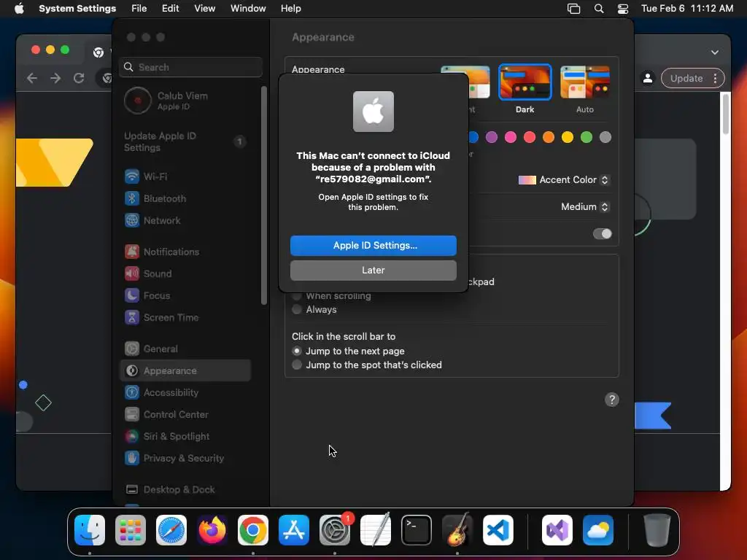Open Control Center in menu bar
Image resolution: width=747 pixels, height=560 pixels.
[623, 9]
